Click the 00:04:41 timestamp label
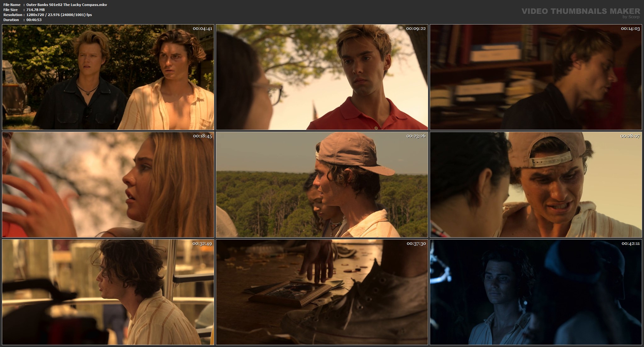Image resolution: width=644 pixels, height=347 pixels. (x=202, y=29)
